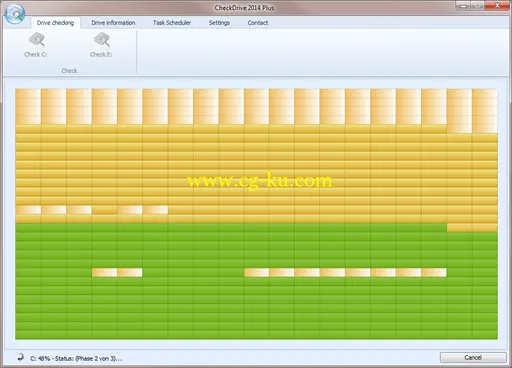Close the CheckDrive window
Screen dimensions: 512x368
coord(497,6)
